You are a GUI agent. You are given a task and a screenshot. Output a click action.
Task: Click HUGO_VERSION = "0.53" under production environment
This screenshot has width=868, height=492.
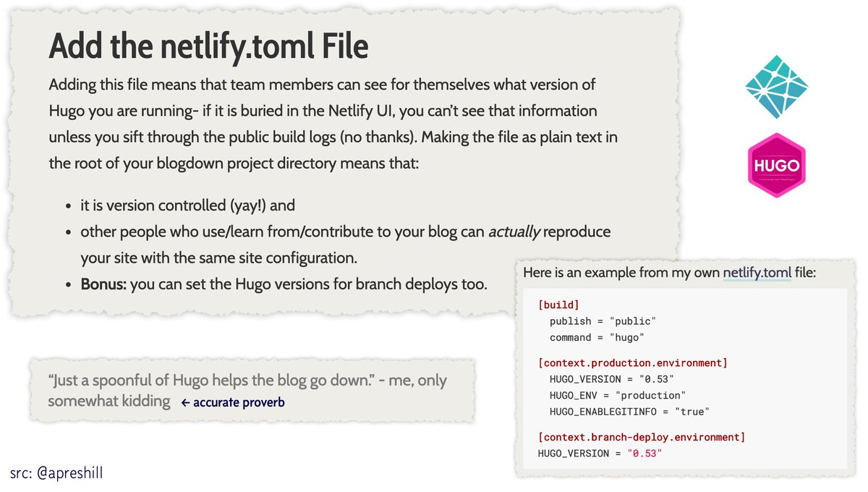point(612,379)
